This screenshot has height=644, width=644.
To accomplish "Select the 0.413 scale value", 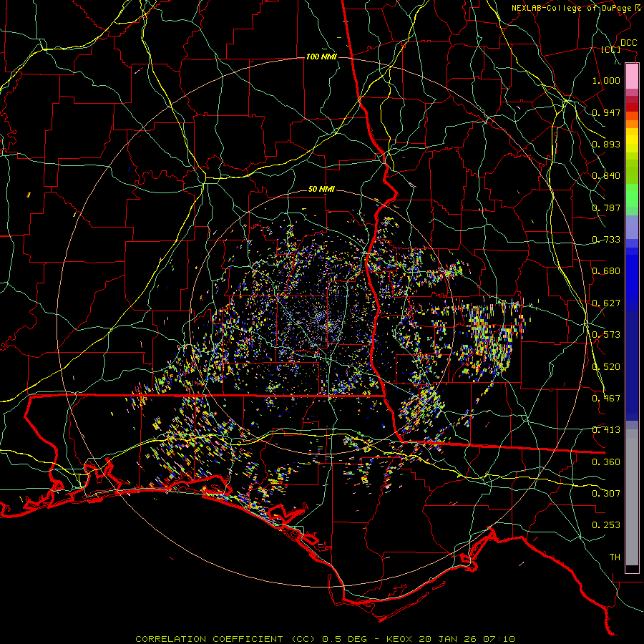I will pos(606,430).
